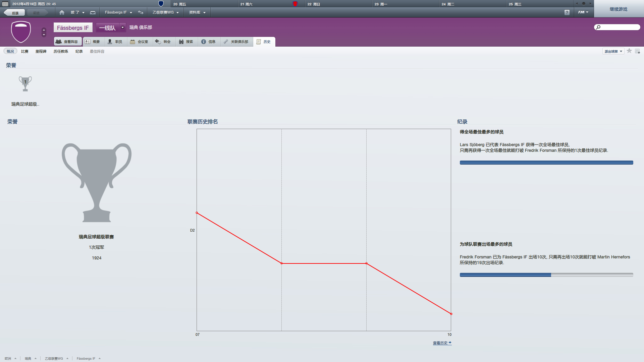Switch to the 里程碑 milestones sub-view
Image resolution: width=644 pixels, height=362 pixels.
[41, 51]
